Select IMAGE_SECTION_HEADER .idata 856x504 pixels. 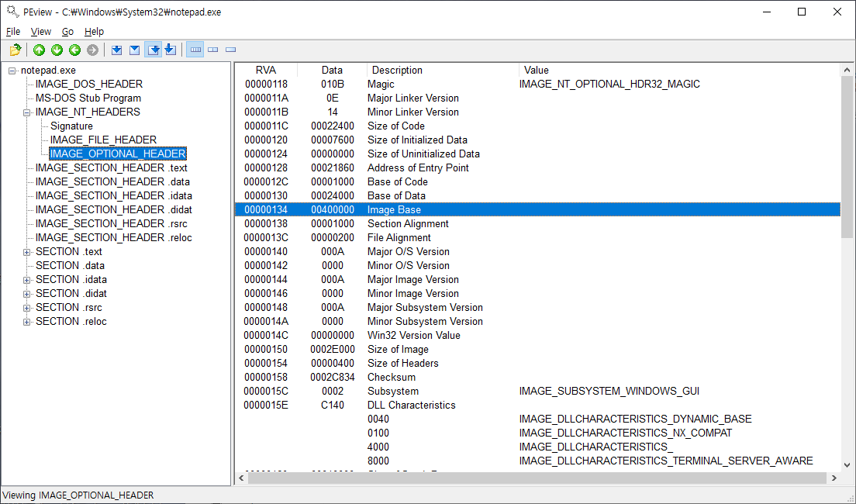[x=113, y=195]
